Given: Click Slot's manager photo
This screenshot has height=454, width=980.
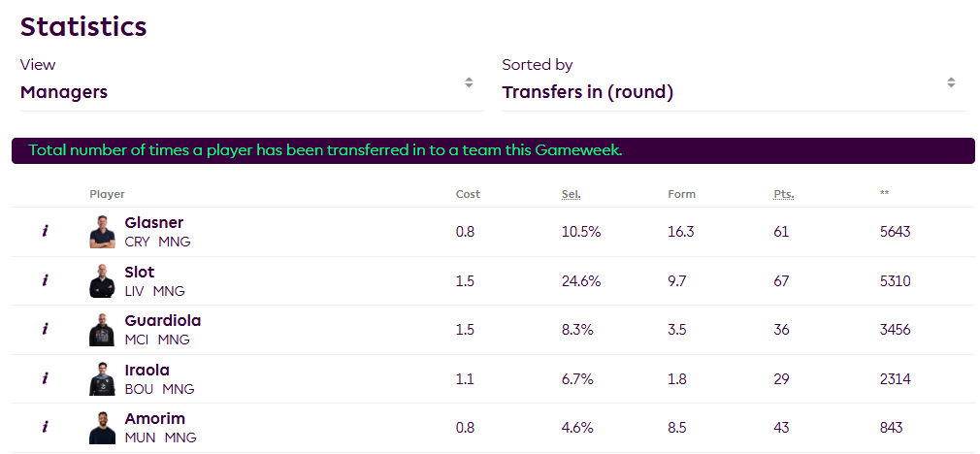Looking at the screenshot, I should point(102,281).
